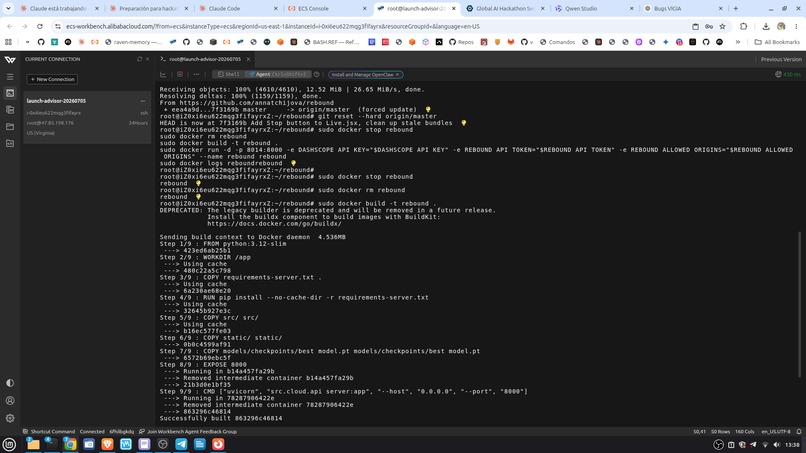Click browser back button
Viewport: 806px width, 453px height.
[x=10, y=26]
